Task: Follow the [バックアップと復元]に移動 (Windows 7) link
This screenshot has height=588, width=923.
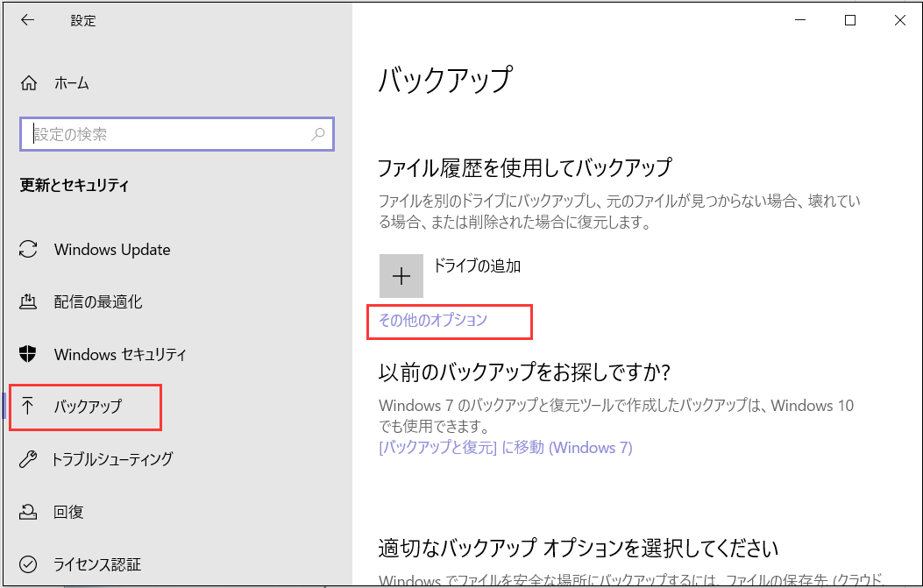Action: point(505,448)
